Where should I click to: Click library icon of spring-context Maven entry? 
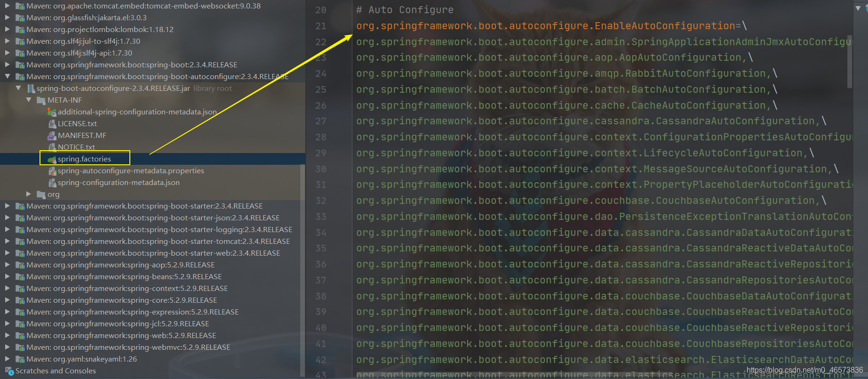pyautogui.click(x=20, y=289)
